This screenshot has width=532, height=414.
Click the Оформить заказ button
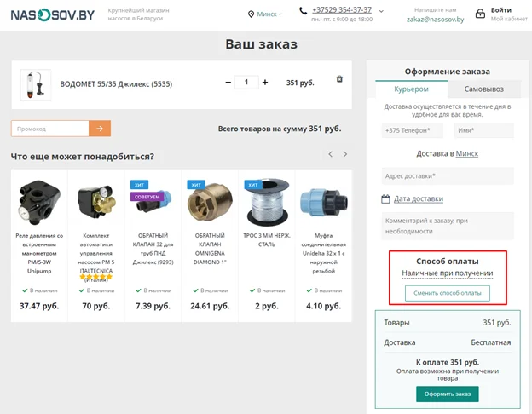[x=448, y=394]
